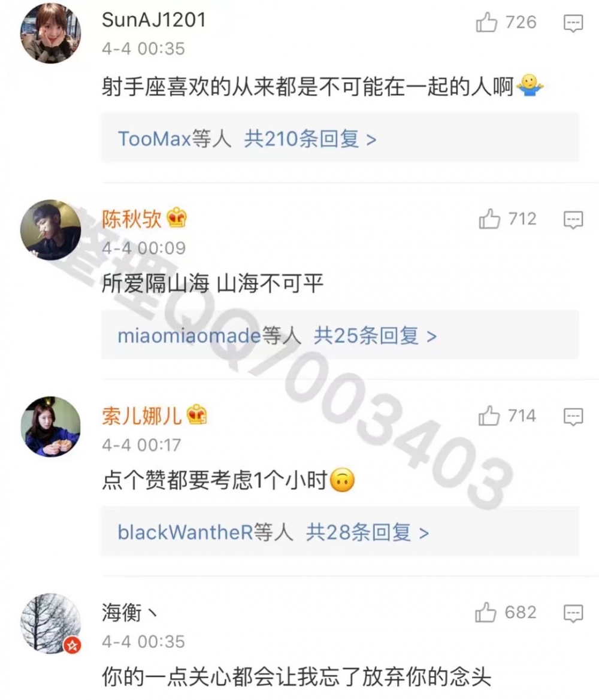The width and height of the screenshot is (599, 700).
Task: Like 索儿娜儿's comment with 714 likes
Action: [x=489, y=416]
